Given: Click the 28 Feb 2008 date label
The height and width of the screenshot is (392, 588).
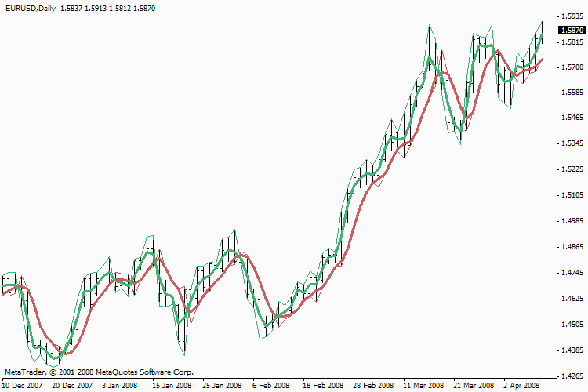Looking at the screenshot, I should [x=373, y=386].
